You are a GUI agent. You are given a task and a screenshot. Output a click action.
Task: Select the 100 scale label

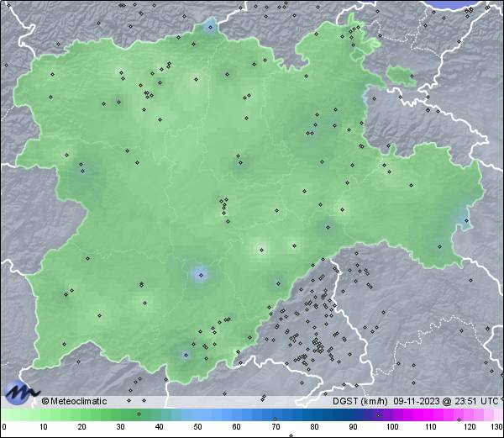point(392,427)
